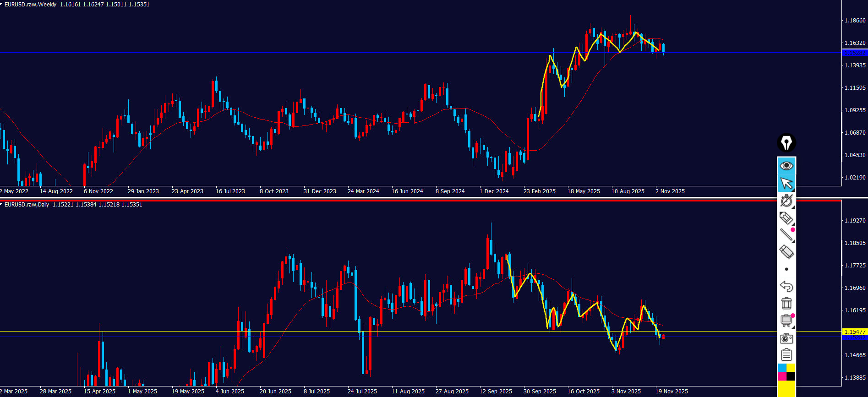
Task: Select the eraser tool
Action: [x=786, y=252]
